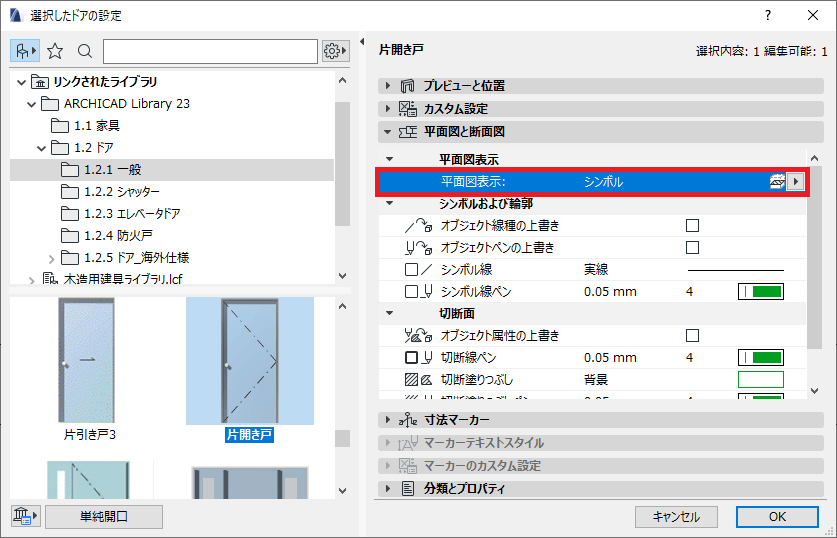Click the オブジェクト属性の上書き row icon
The height and width of the screenshot is (538, 837).
tap(418, 336)
